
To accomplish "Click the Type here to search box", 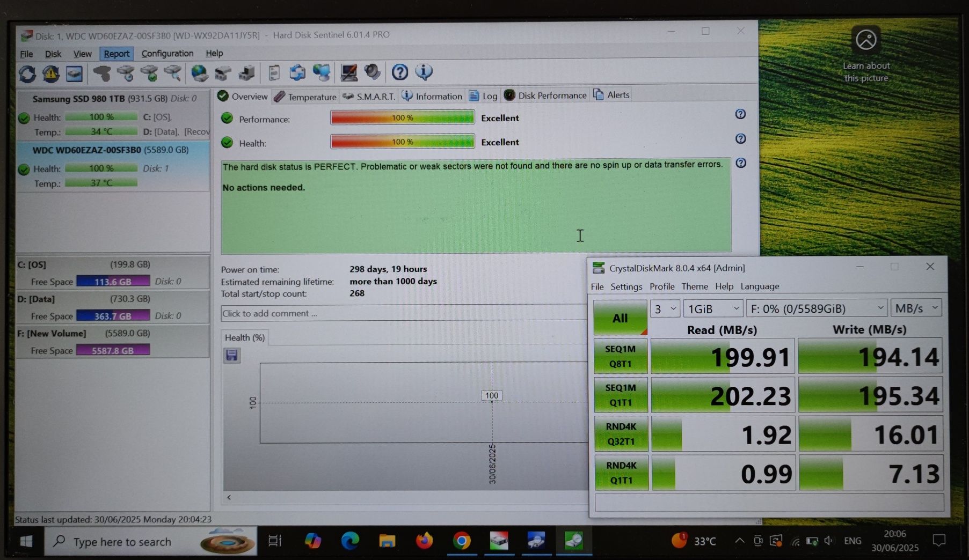I will [x=150, y=541].
